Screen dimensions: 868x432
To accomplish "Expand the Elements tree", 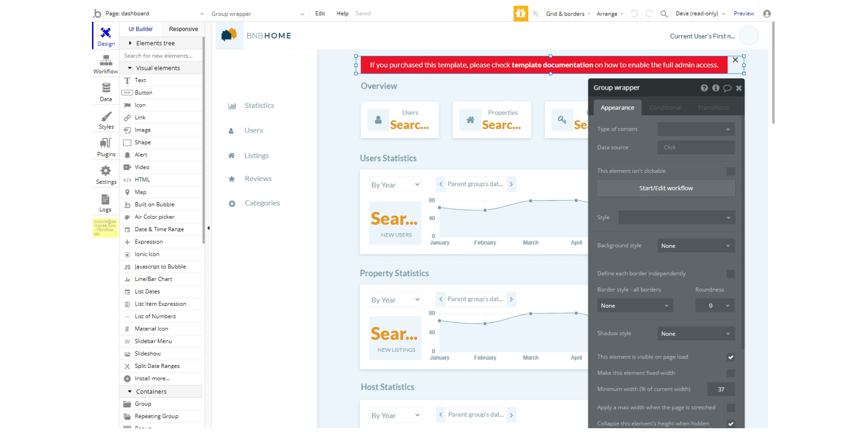I will [x=161, y=43].
